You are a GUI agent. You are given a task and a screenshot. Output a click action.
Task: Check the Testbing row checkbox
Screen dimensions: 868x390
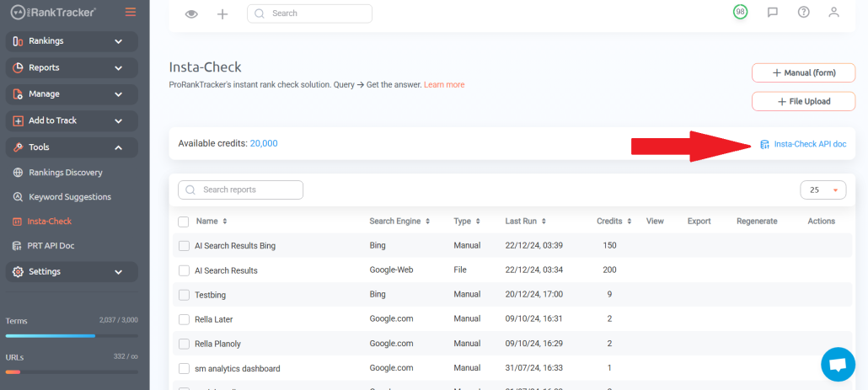point(185,295)
